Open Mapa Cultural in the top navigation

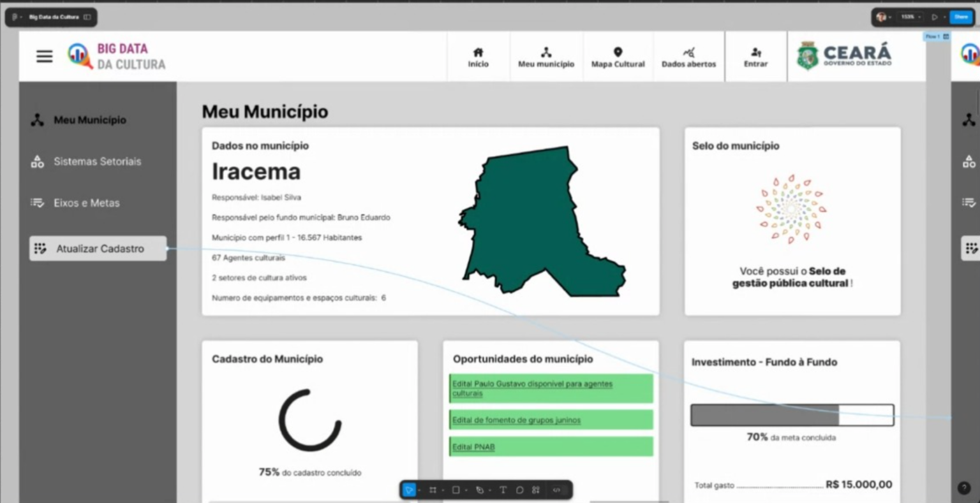(x=618, y=57)
